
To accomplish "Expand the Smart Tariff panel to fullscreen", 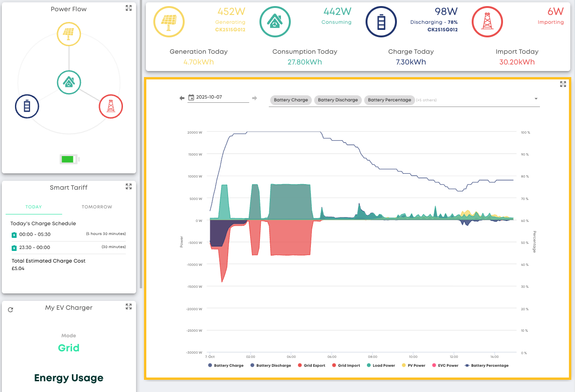I will 129,186.
